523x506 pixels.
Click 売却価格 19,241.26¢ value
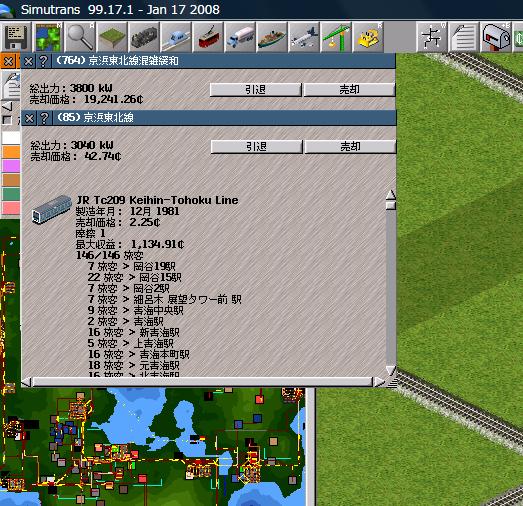(x=113, y=99)
